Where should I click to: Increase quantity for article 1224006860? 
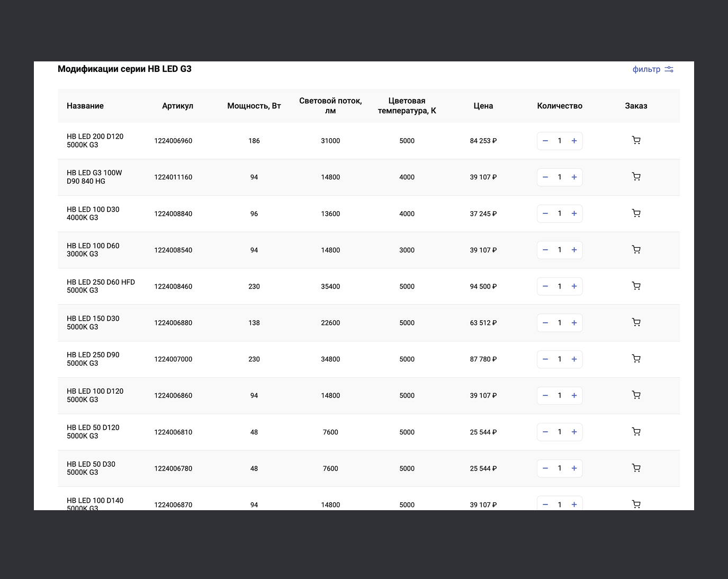click(574, 395)
